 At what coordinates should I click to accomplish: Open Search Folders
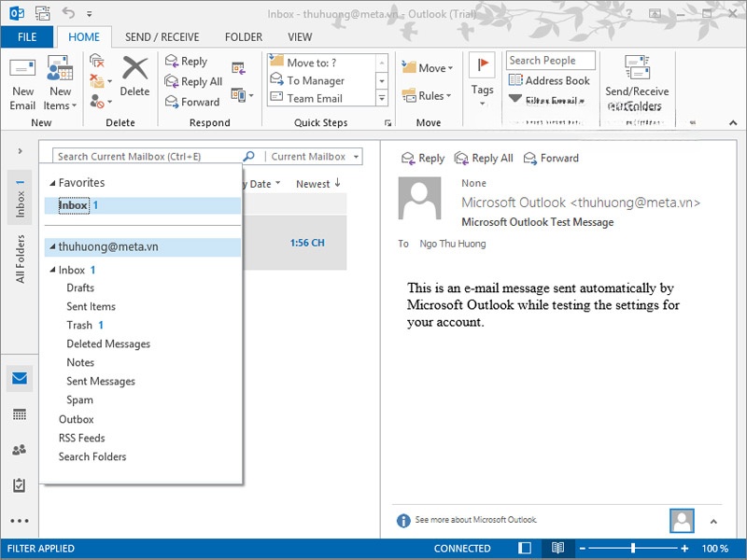92,456
